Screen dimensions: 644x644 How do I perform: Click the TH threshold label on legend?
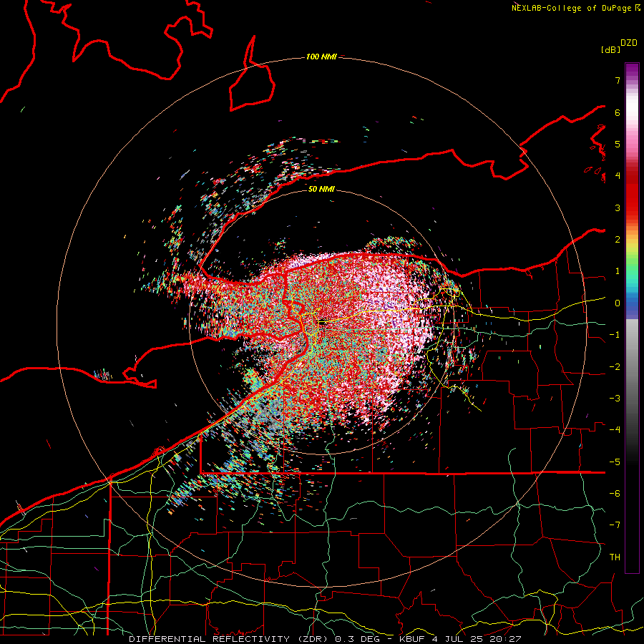(615, 557)
